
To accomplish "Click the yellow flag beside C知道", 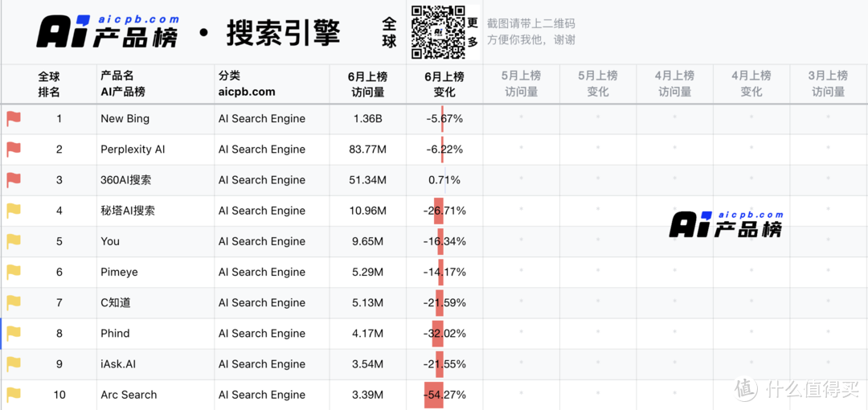I will [14, 302].
